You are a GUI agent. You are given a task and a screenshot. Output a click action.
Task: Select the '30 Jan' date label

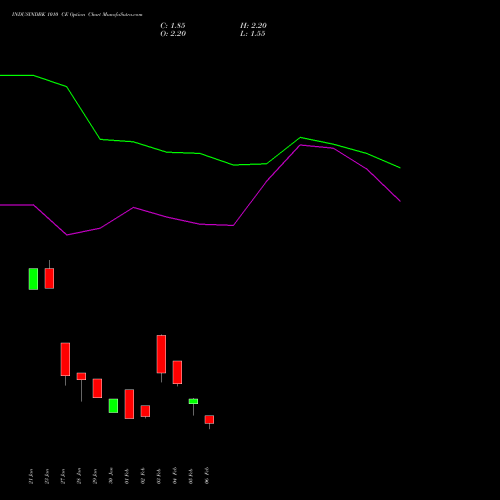(x=111, y=476)
